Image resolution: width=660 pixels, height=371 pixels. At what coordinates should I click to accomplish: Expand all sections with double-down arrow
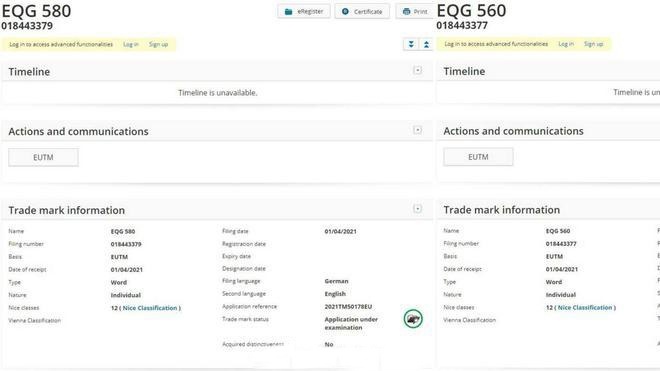[x=411, y=44]
